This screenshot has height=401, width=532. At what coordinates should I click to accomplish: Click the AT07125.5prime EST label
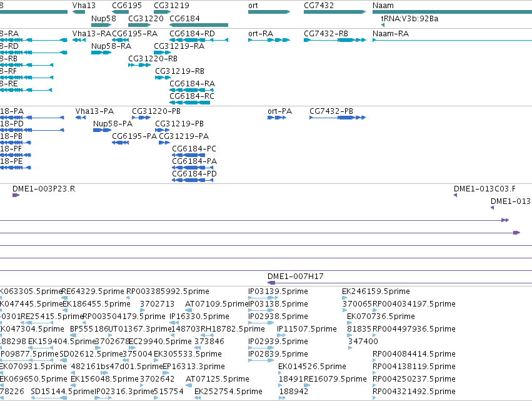coord(218,380)
